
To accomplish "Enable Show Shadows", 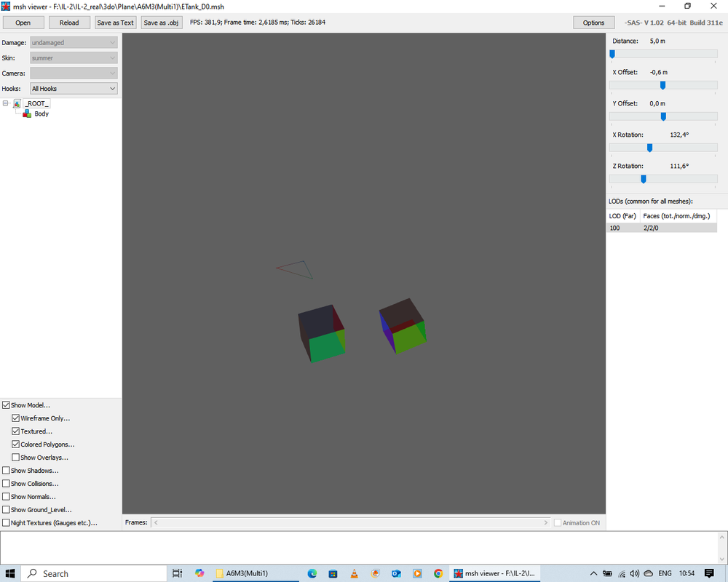I will click(6, 470).
